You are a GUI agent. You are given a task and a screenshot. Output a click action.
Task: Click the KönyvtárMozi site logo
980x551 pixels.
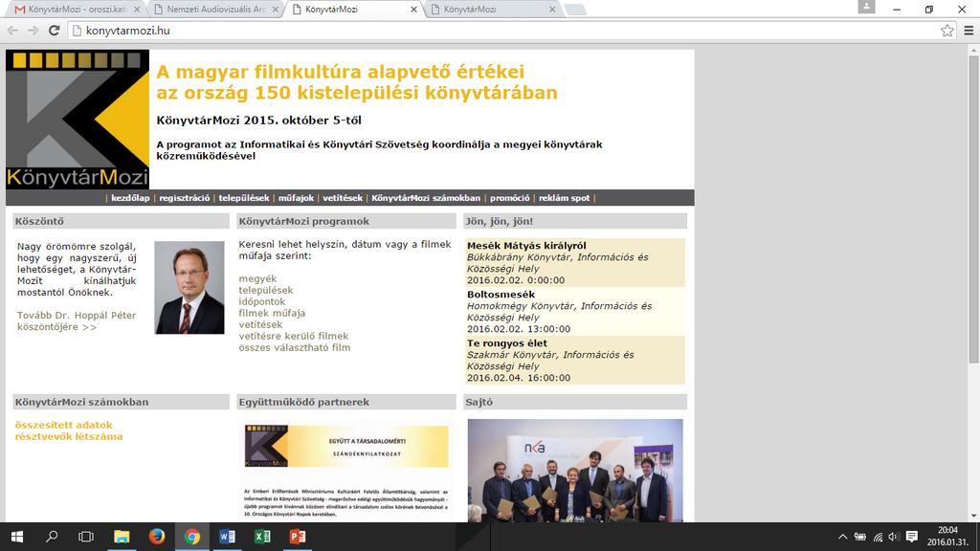78,120
